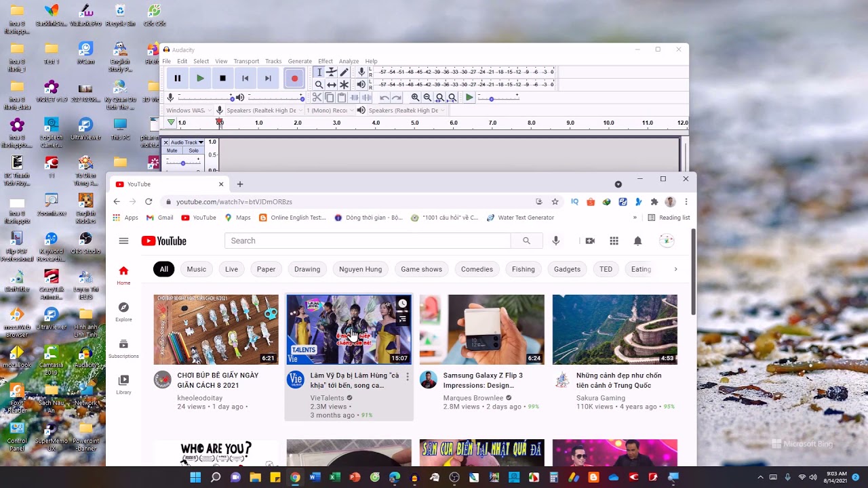Solo the Audacity Audio Track
This screenshot has height=488, width=868.
tap(193, 150)
